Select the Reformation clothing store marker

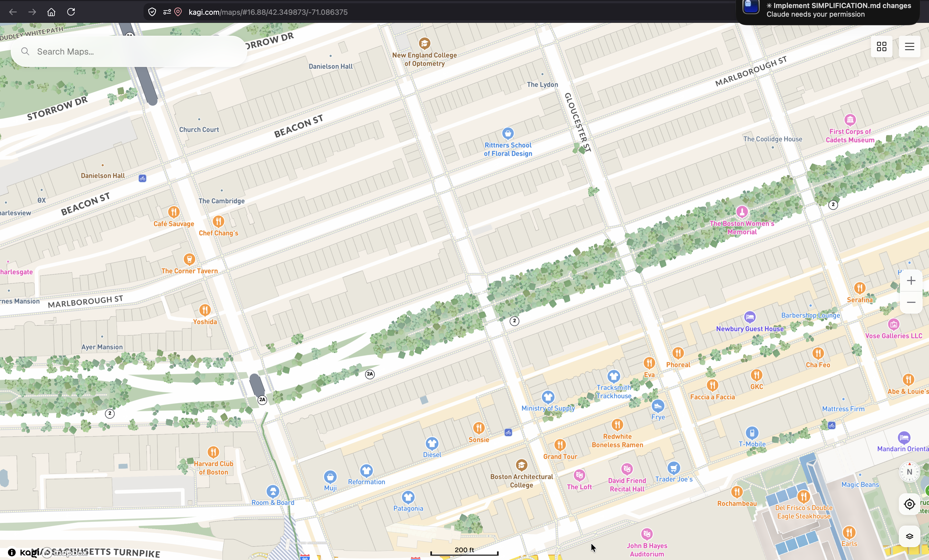point(366,470)
